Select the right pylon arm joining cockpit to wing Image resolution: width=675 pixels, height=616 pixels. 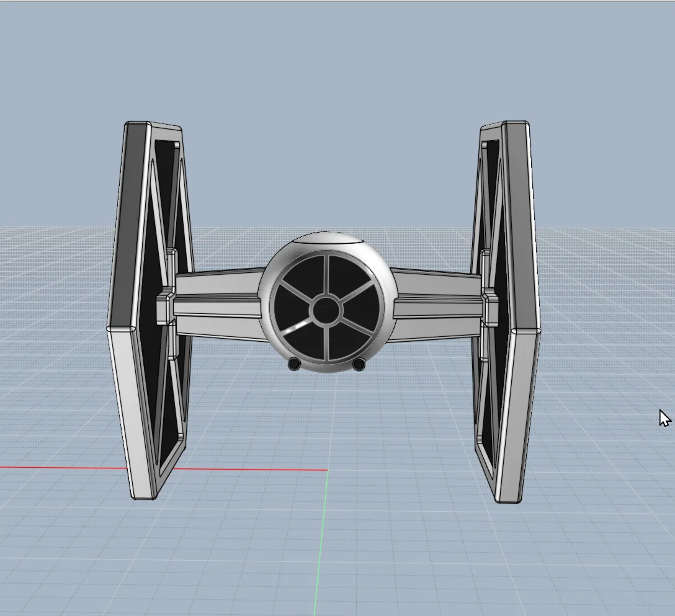pyautogui.click(x=436, y=305)
